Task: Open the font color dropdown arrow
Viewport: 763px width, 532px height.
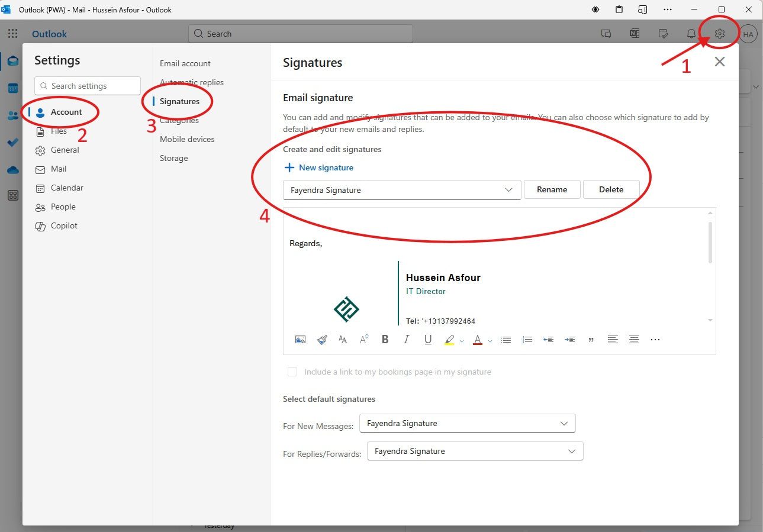Action: (x=490, y=340)
